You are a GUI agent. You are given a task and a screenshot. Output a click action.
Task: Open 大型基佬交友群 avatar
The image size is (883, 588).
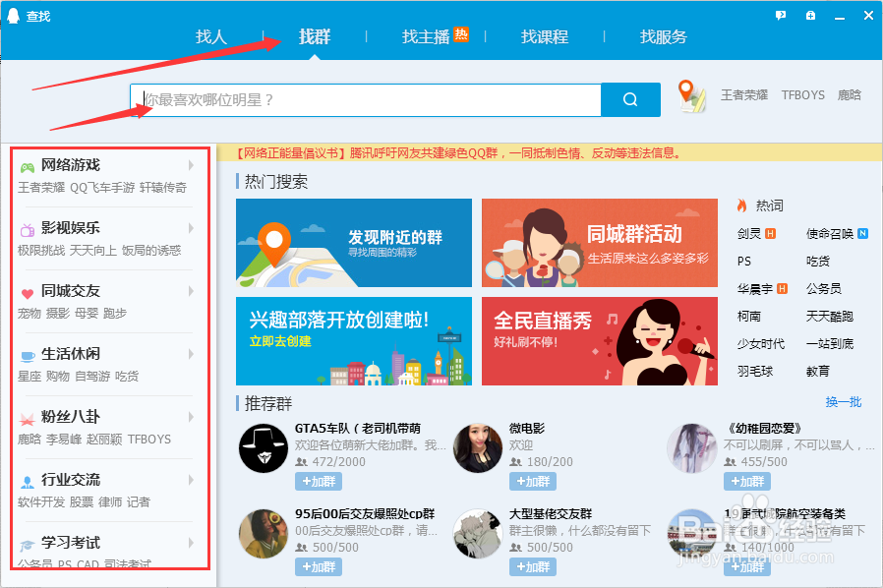pos(478,534)
